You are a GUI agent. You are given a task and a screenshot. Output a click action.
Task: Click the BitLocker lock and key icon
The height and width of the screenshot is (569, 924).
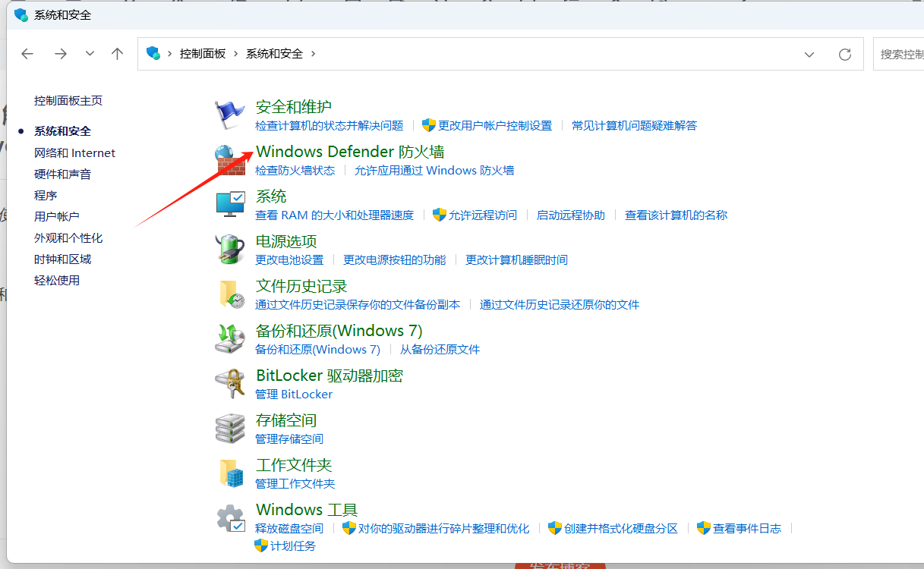click(230, 384)
